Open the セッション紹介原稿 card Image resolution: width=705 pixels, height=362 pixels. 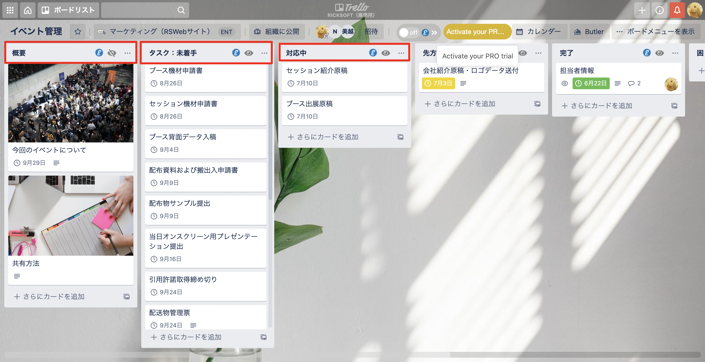[x=344, y=77]
